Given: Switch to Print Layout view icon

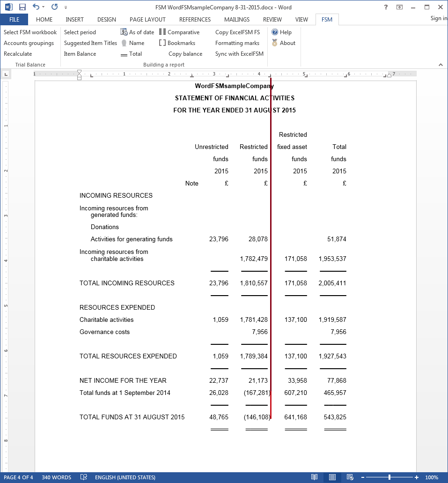Looking at the screenshot, I should tap(332, 477).
